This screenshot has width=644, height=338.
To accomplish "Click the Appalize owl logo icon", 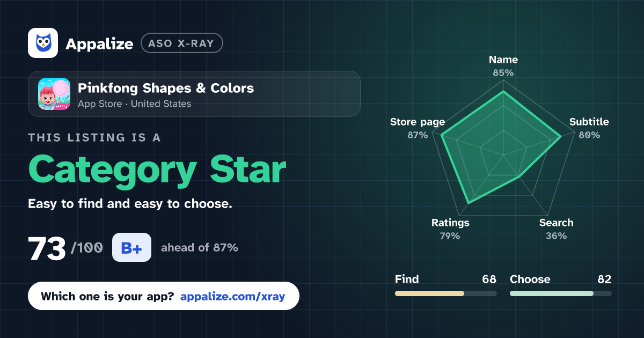I will [43, 43].
